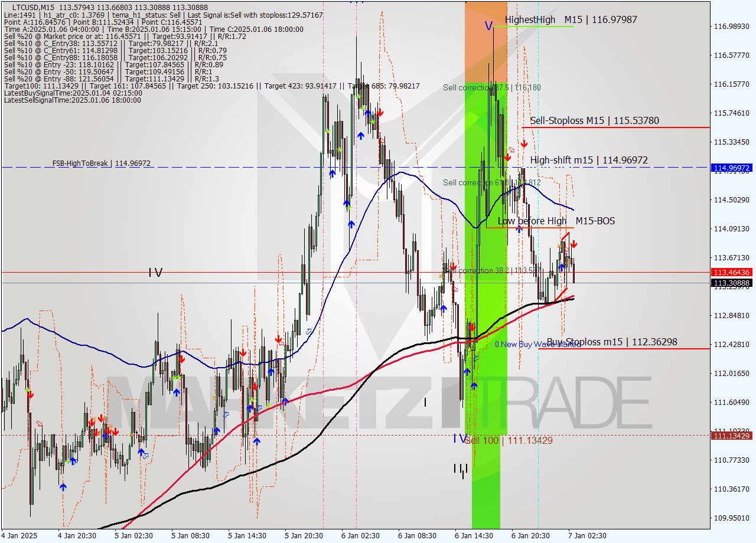
Task: Click the '6 Jan 08:30' time label
Action: tap(418, 535)
